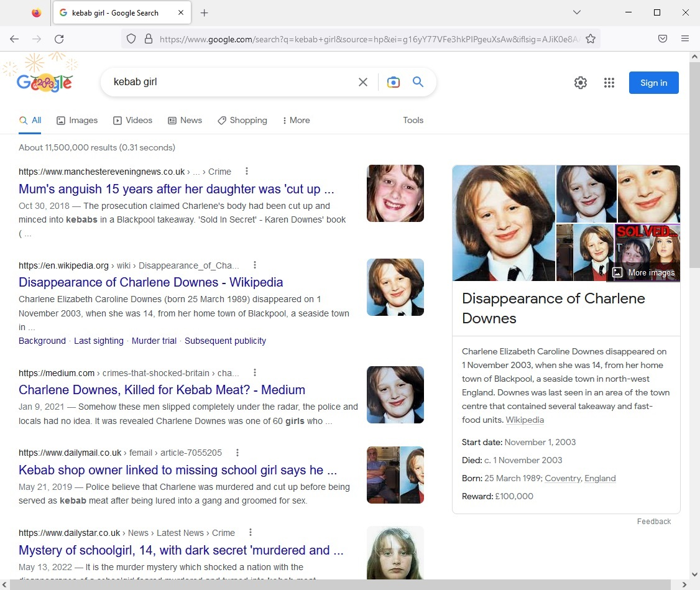Switch to Videos tab
700x590 pixels.
click(x=132, y=121)
